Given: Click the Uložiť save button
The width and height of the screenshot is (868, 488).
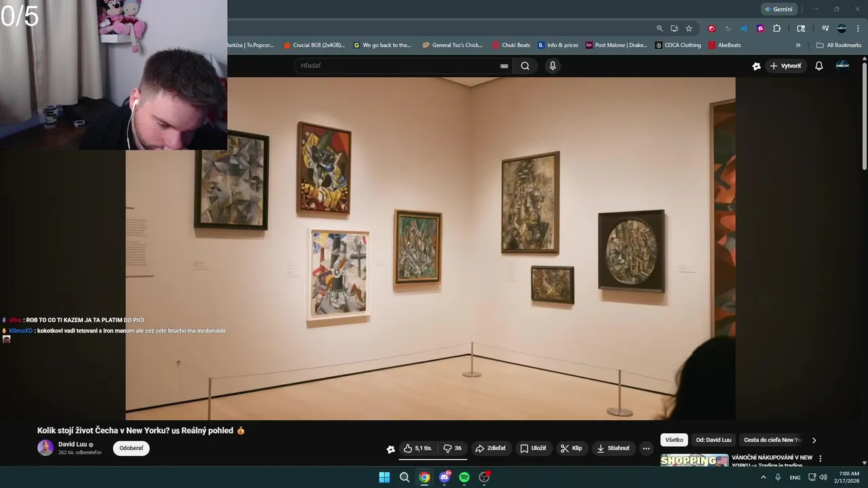Looking at the screenshot, I should [x=533, y=448].
